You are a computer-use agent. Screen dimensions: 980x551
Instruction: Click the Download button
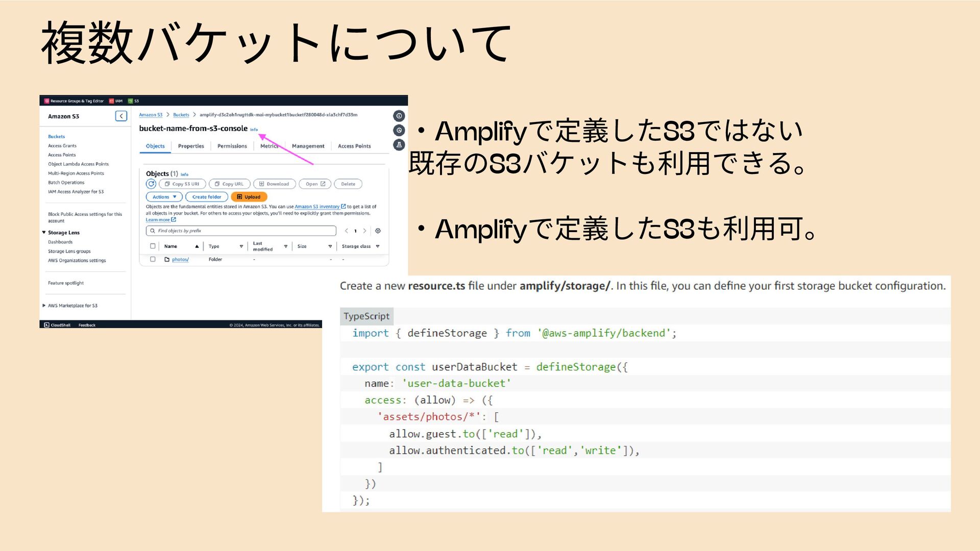(x=274, y=184)
